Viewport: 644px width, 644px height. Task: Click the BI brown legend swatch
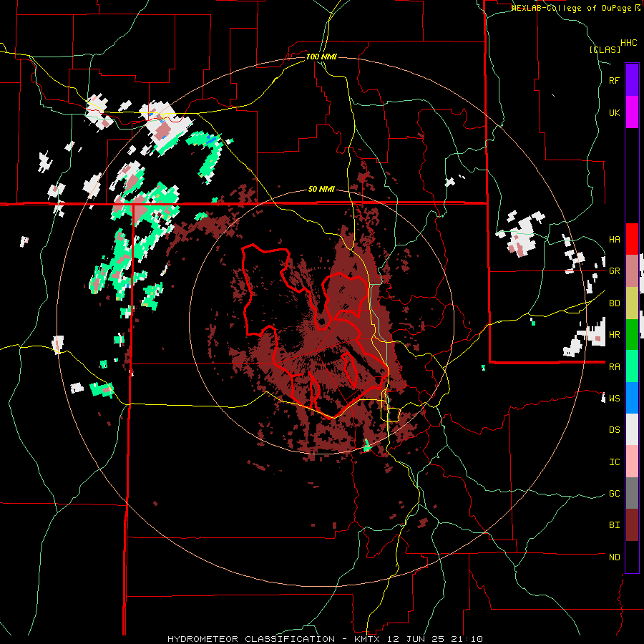pyautogui.click(x=632, y=525)
